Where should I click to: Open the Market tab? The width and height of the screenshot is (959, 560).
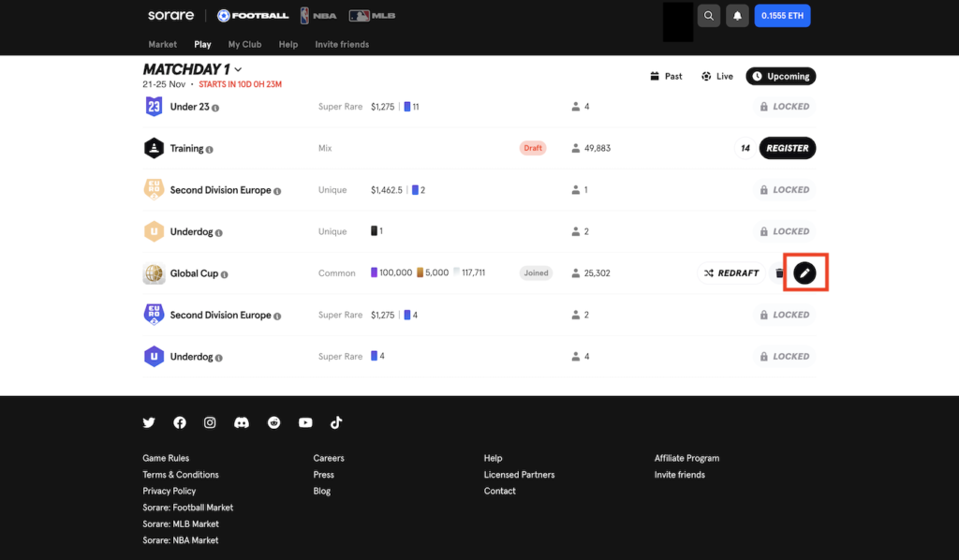(x=162, y=44)
